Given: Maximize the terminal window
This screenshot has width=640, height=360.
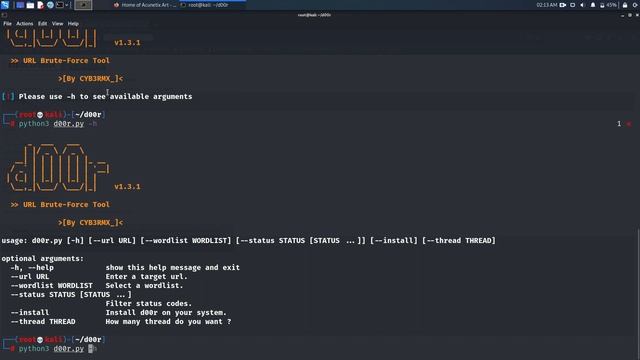Looking at the screenshot, I should coord(630,15).
